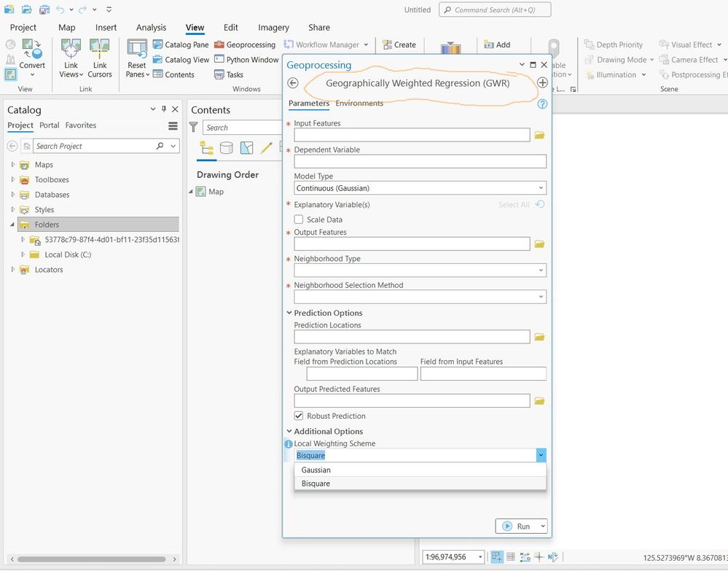This screenshot has width=728, height=571.
Task: Collapse the Folders tree node
Action: coord(12,225)
